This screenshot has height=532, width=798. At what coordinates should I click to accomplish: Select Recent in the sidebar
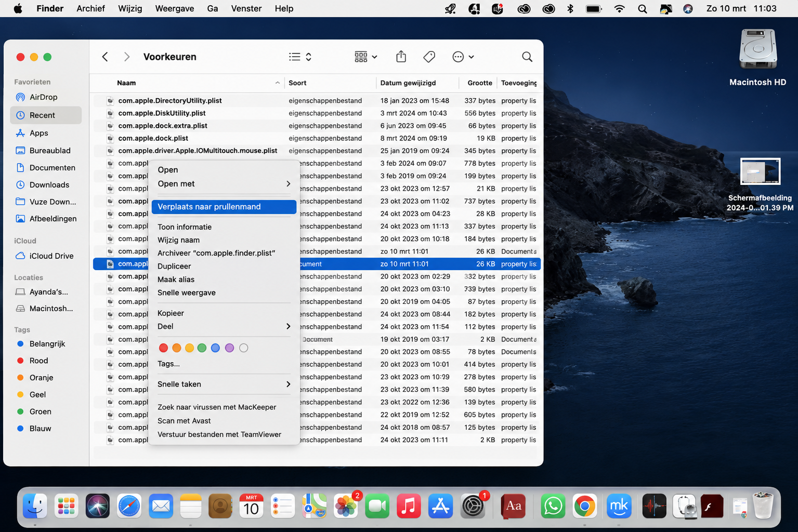46,115
